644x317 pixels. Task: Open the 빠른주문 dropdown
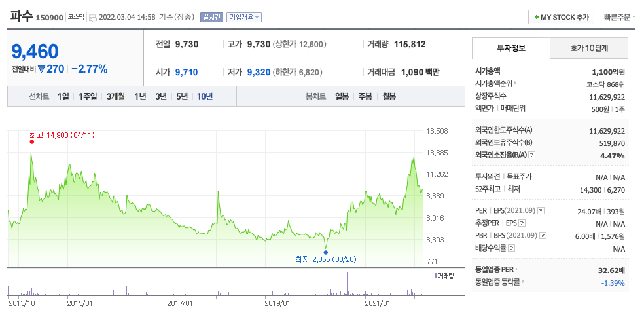620,17
